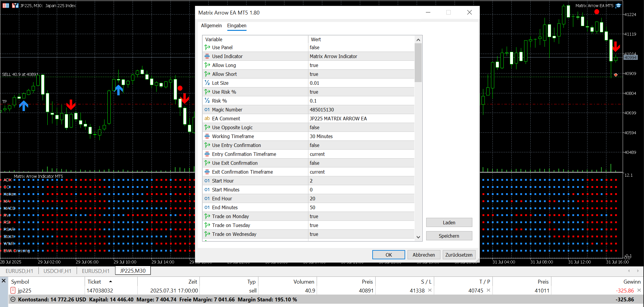The image size is (644, 307).
Task: Click the fraction icon beside Lot Size
Action: click(207, 83)
